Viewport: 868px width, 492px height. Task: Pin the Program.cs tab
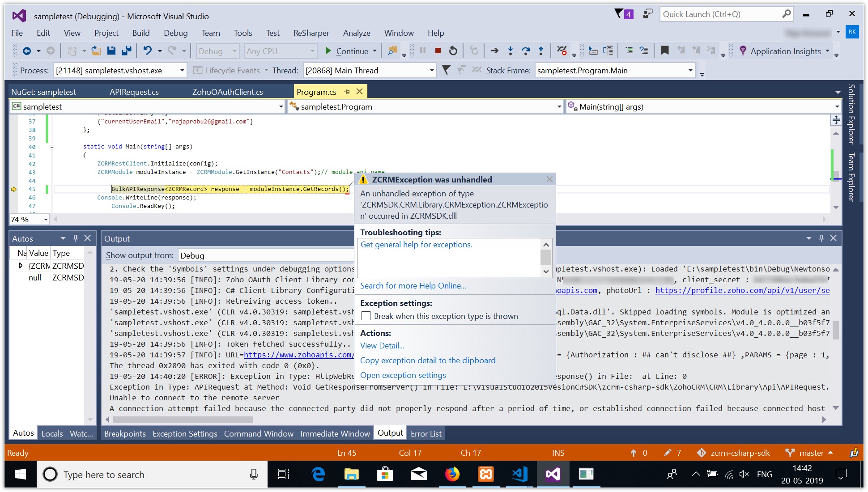347,92
